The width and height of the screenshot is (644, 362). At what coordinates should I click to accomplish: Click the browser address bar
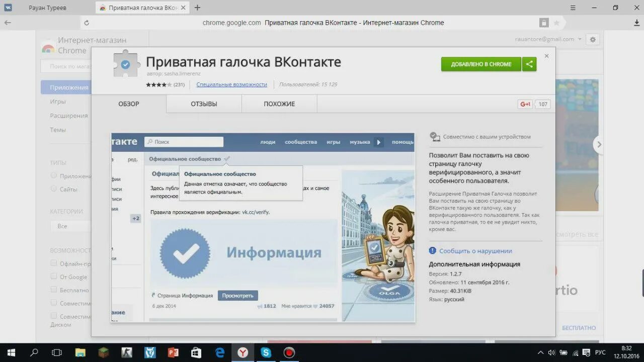point(323,23)
